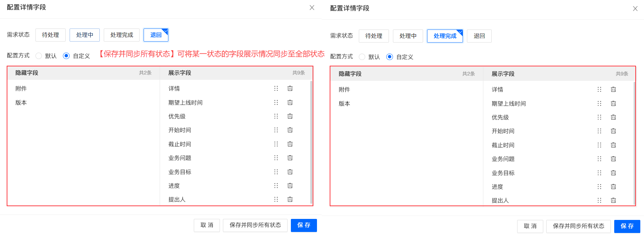Switch to 退回 status in right dialog
Viewport: 644px width, 235px height.
coord(479,36)
